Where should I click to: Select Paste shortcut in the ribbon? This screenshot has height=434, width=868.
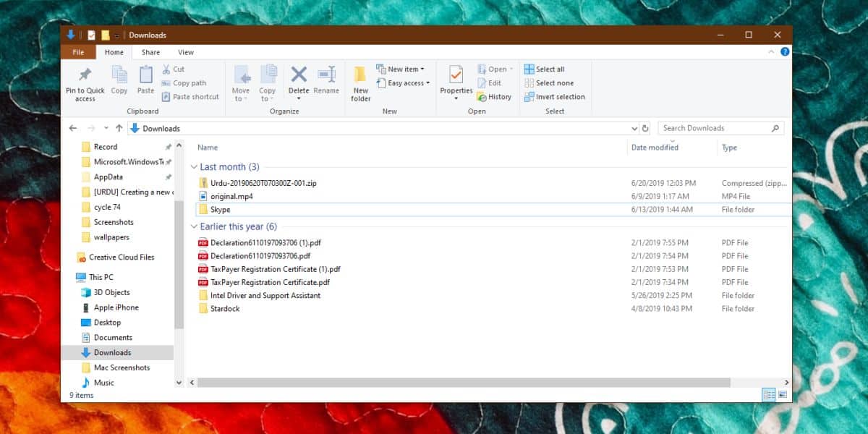[190, 97]
